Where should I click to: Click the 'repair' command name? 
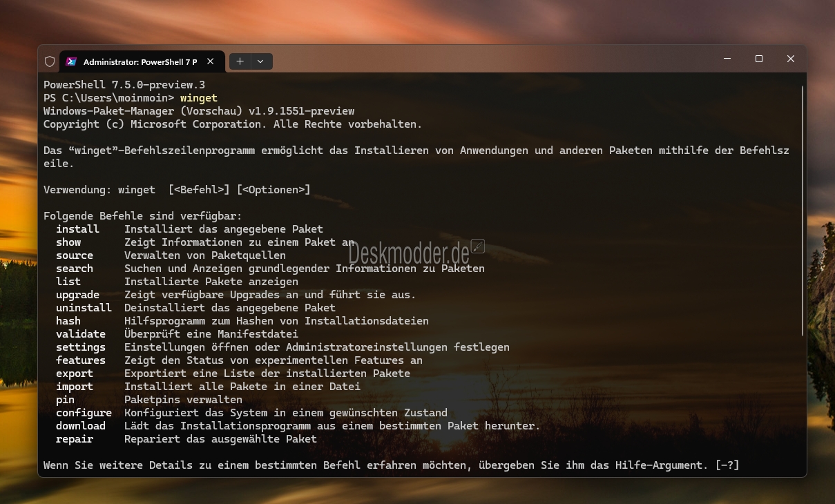click(75, 439)
